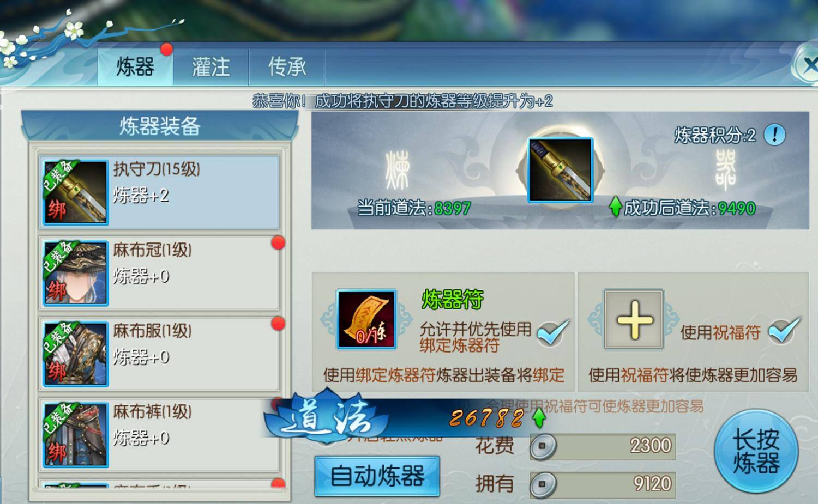Click the red 炼器符 talisman icon
The image size is (818, 504).
click(x=366, y=319)
